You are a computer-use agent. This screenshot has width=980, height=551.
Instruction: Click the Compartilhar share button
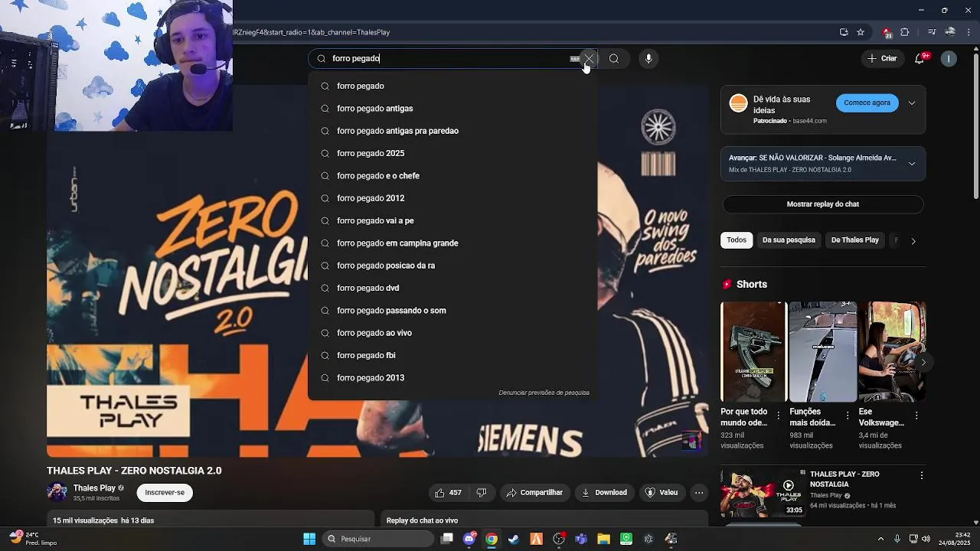534,493
